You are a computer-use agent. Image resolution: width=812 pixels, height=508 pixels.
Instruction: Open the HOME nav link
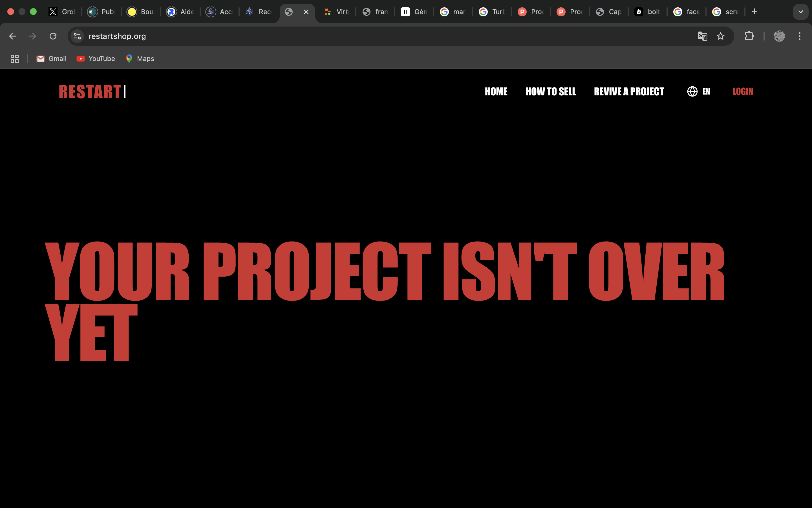496,91
